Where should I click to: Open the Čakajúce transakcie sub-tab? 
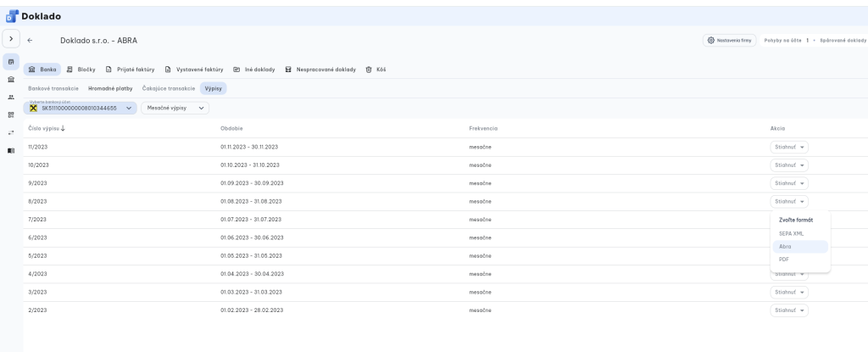pos(169,88)
